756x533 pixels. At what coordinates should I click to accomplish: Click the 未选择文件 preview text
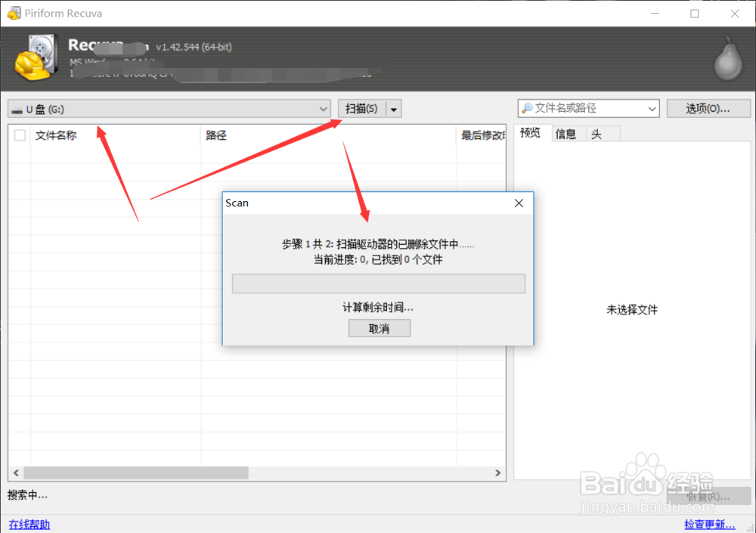coord(631,310)
